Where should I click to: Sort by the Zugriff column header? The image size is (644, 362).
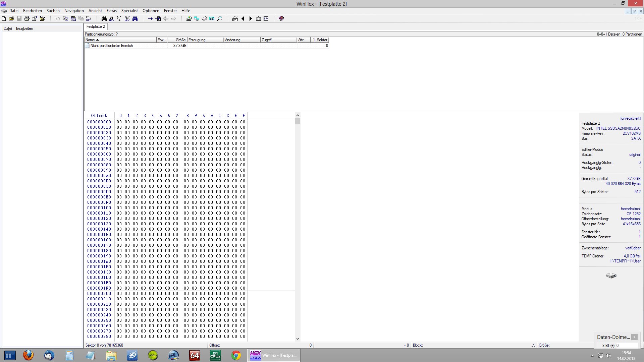tap(278, 40)
